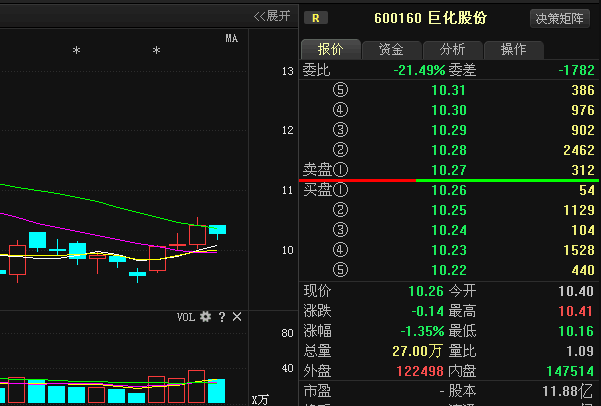Image resolution: width=601 pixels, height=406 pixels.
Task: Click 委比 value -21.49%
Action: point(419,70)
